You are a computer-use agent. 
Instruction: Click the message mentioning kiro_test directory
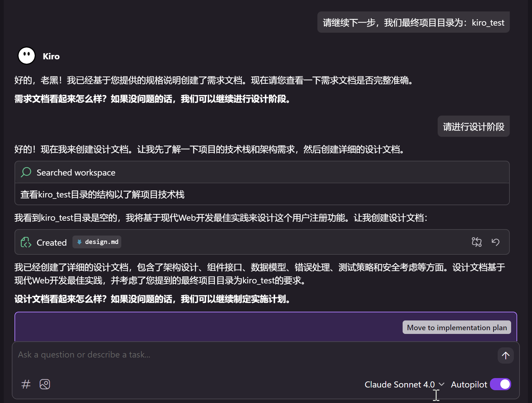pyautogui.click(x=413, y=22)
